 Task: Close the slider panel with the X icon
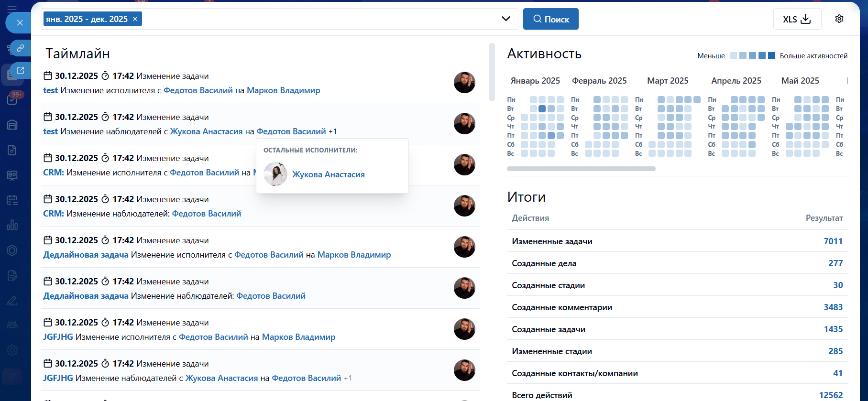[x=20, y=22]
